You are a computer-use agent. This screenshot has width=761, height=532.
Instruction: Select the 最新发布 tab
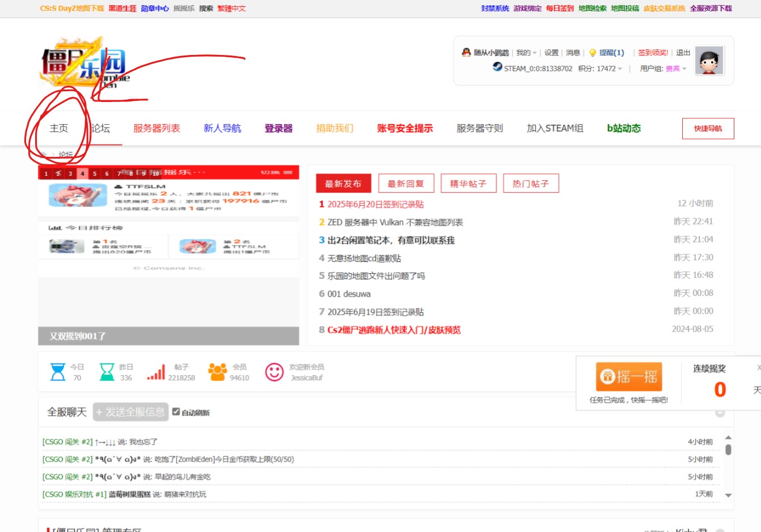point(343,184)
